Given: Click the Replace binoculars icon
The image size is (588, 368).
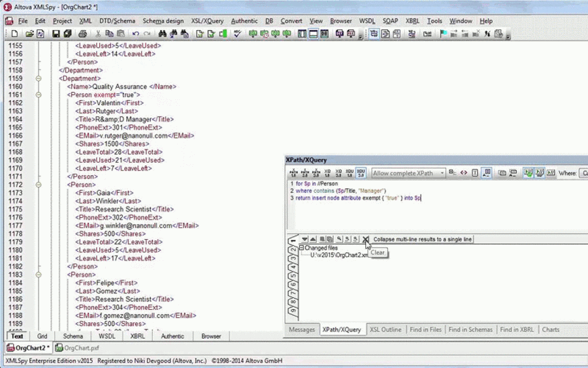Looking at the screenshot, I should point(184,34).
